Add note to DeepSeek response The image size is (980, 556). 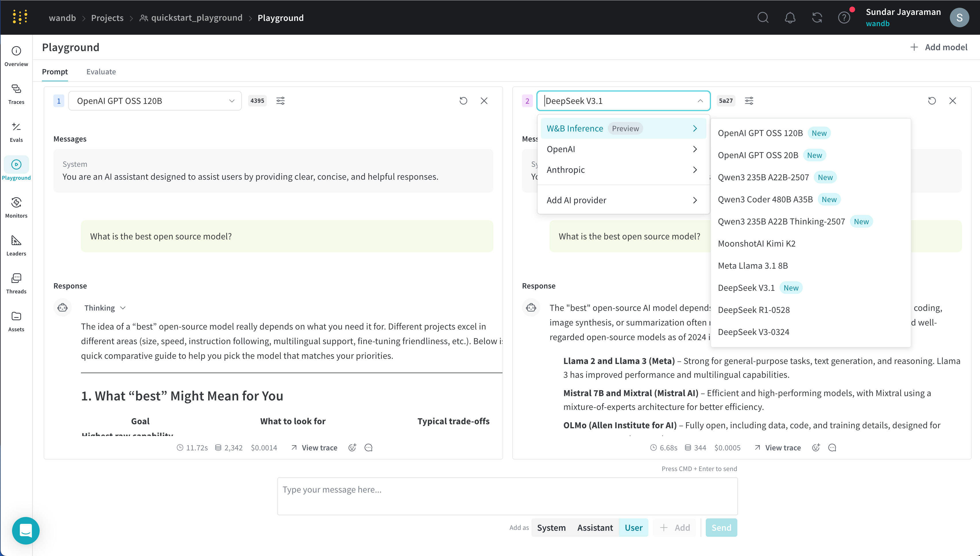point(832,447)
